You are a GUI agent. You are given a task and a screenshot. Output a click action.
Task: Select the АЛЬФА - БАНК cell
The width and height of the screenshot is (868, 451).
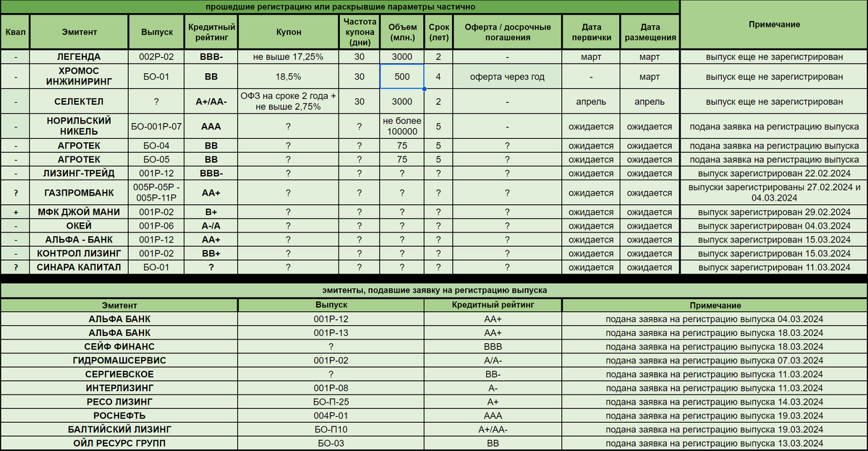coord(78,240)
